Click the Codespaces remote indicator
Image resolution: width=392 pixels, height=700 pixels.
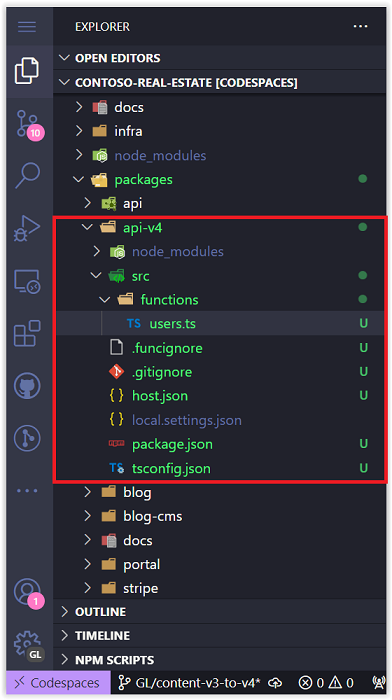click(x=58, y=683)
